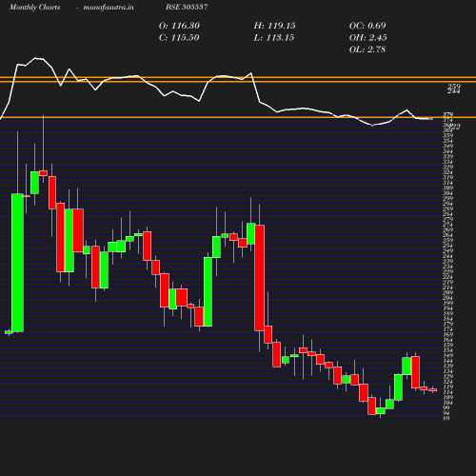This screenshot has width=476, height=476.
Task: Click the 'OH: 2.45' value
Action: click(x=367, y=37)
